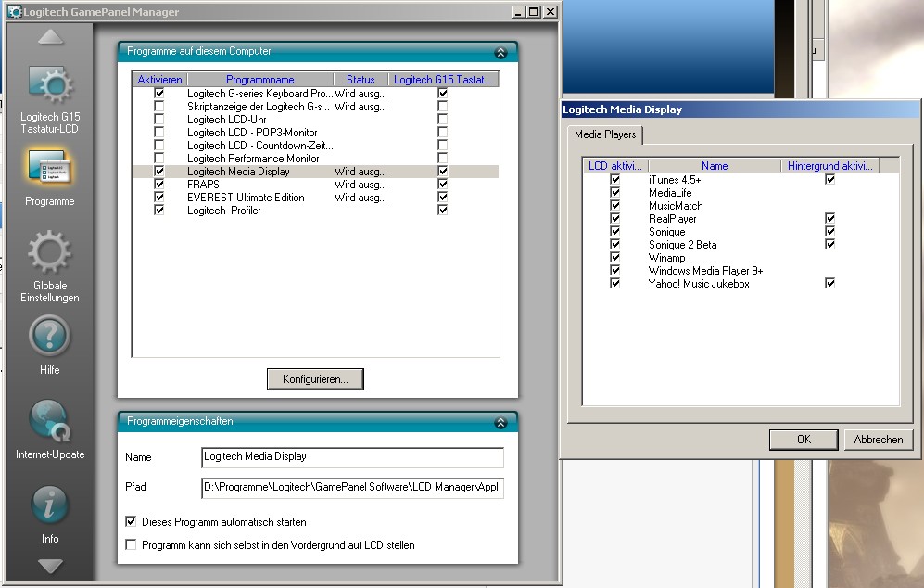Collapse the Programmeigenschaften panel
The height and width of the screenshot is (588, 924).
point(500,422)
